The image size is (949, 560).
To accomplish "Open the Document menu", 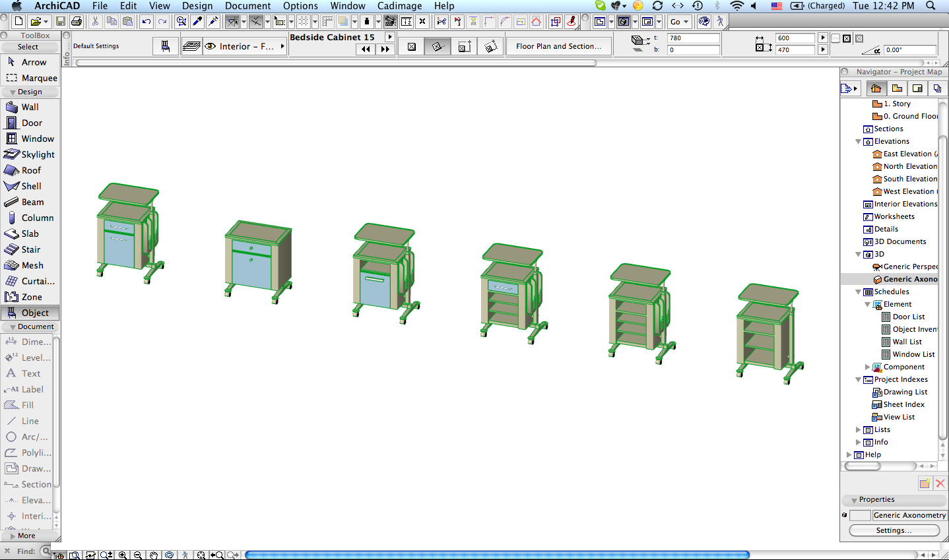I will click(x=247, y=6).
